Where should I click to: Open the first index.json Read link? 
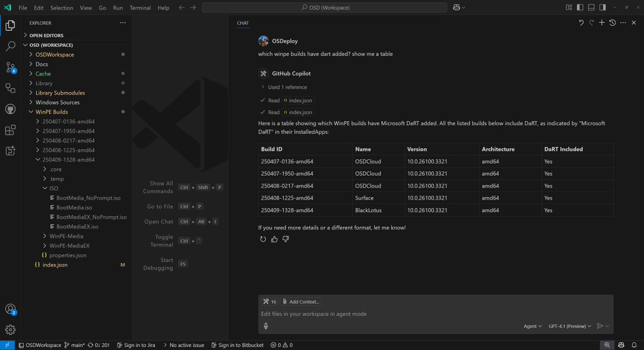(x=298, y=100)
